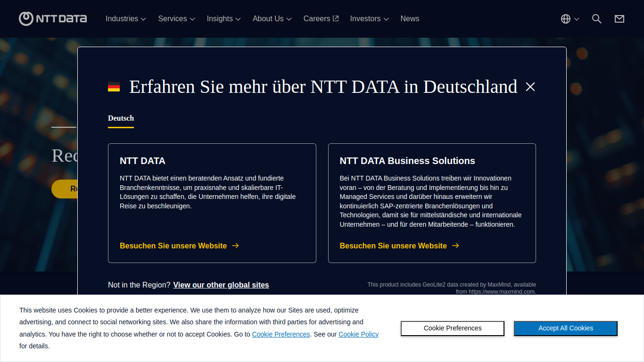Expand the About Us menu
Image resolution: width=644 pixels, height=362 pixels.
pos(272,19)
